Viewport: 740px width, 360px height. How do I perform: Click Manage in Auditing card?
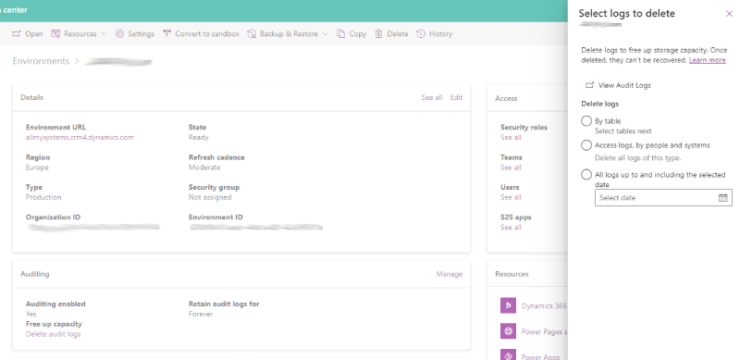[449, 274]
